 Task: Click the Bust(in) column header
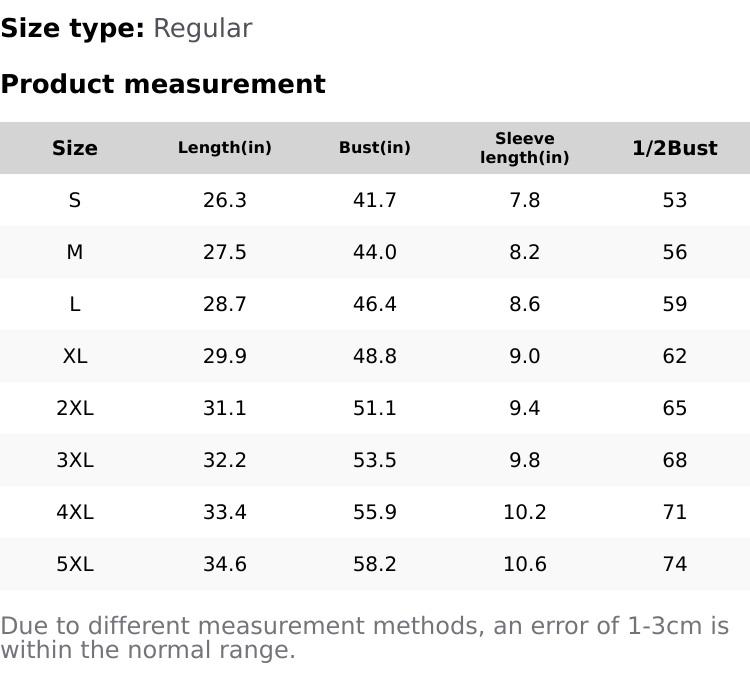pos(375,148)
